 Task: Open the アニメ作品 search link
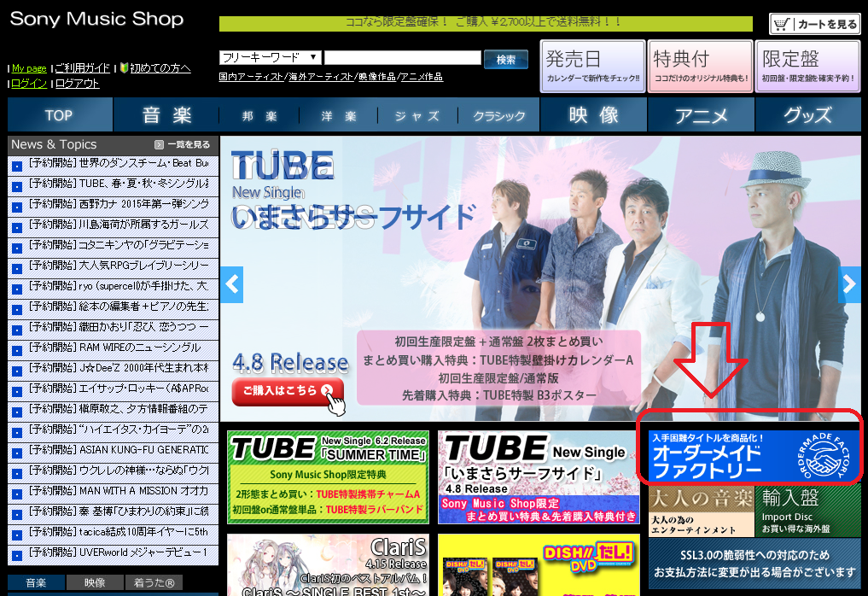pos(422,77)
